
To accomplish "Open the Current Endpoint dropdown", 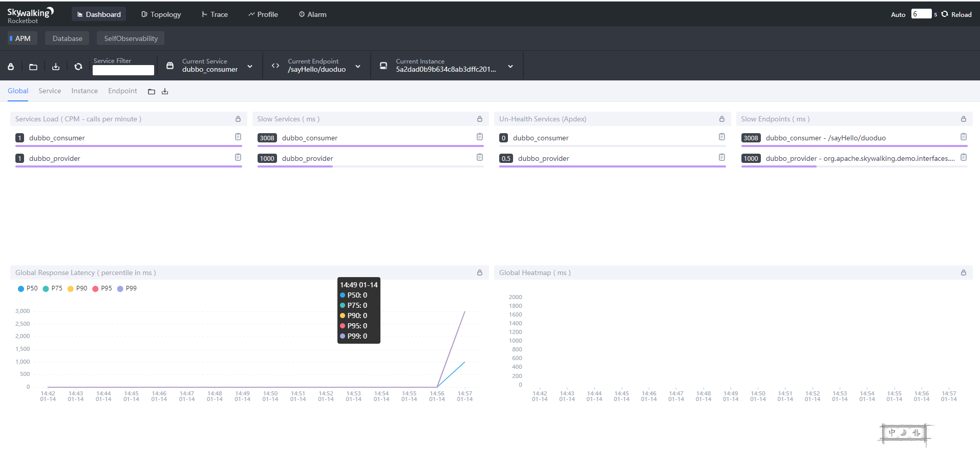I will 358,67.
